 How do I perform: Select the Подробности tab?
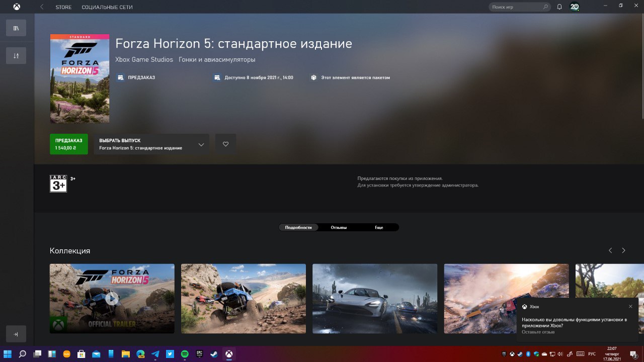[x=298, y=227]
